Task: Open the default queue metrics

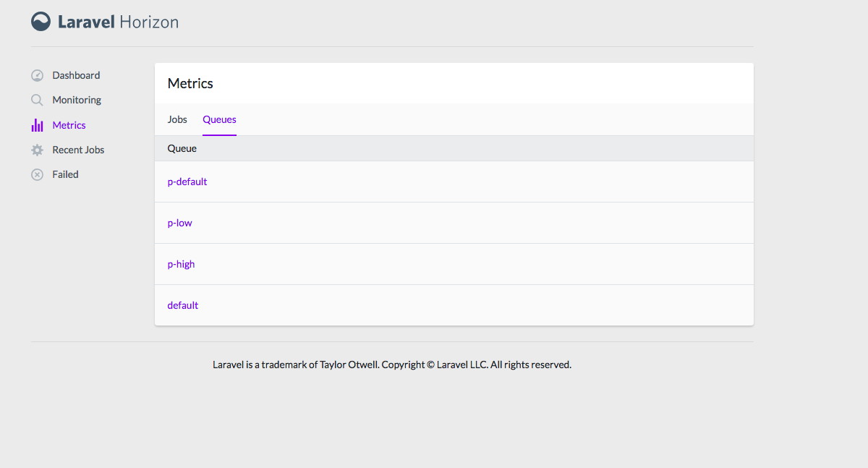Action: click(x=183, y=305)
